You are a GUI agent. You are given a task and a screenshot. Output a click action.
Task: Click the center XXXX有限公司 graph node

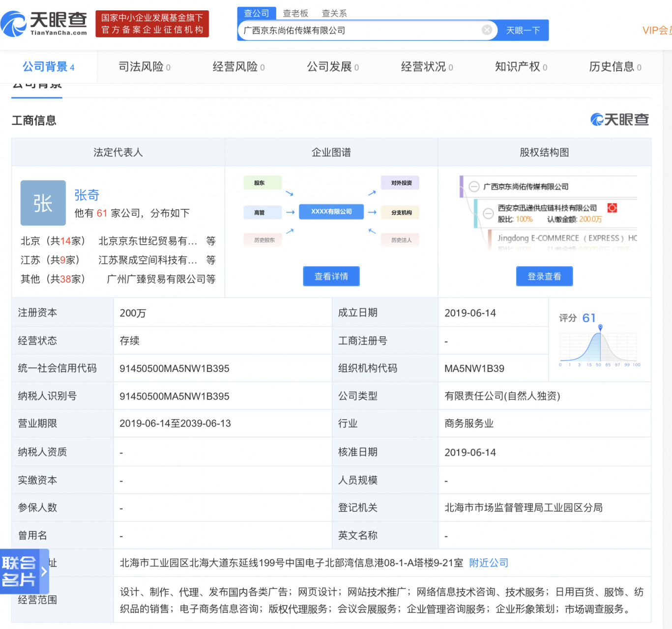click(x=331, y=212)
